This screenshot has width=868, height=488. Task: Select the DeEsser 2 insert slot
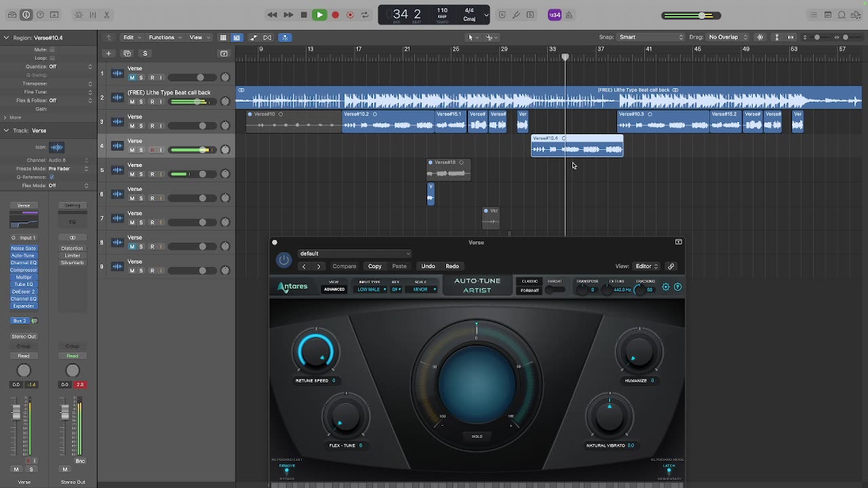tap(23, 291)
